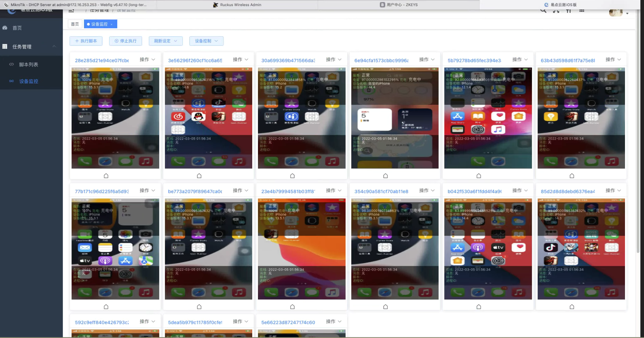Tap home icon under device 28e285d21e94ce07fcbe
This screenshot has height=338, width=644.
[106, 176]
